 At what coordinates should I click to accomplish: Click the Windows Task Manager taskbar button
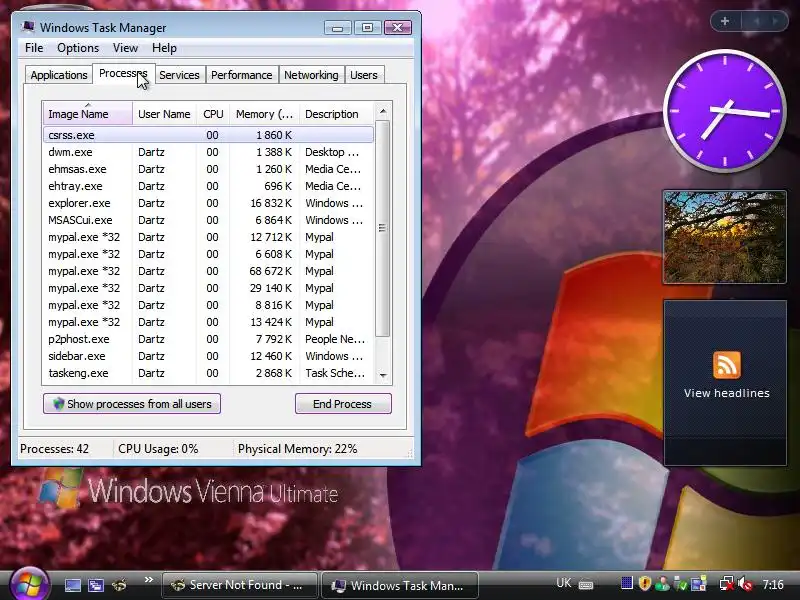399,585
